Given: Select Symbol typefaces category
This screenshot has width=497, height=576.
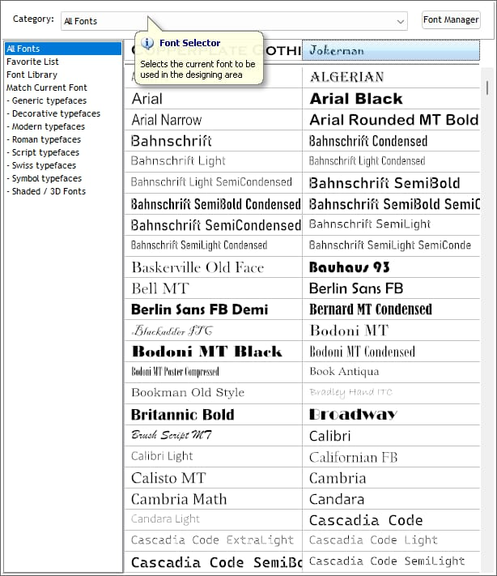Looking at the screenshot, I should click(44, 178).
